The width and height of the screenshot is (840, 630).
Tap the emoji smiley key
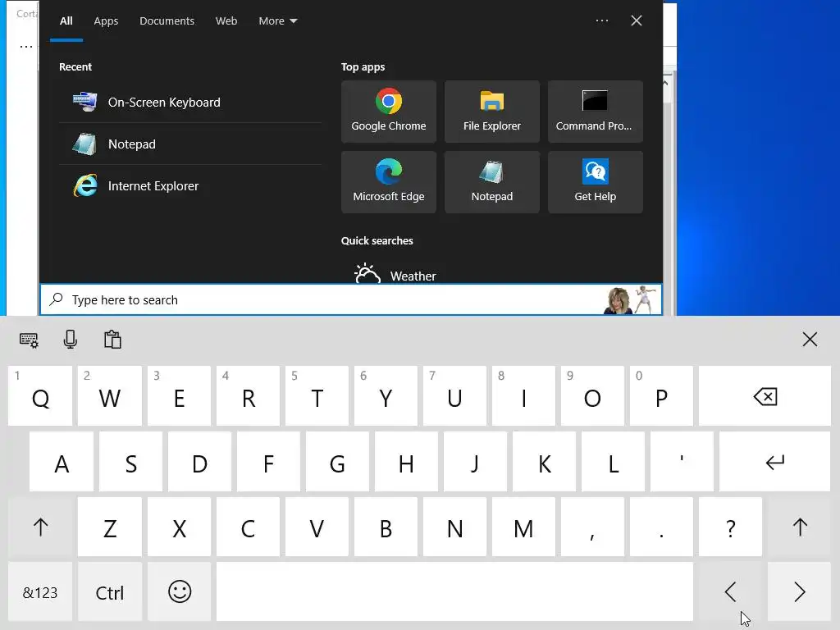180,592
